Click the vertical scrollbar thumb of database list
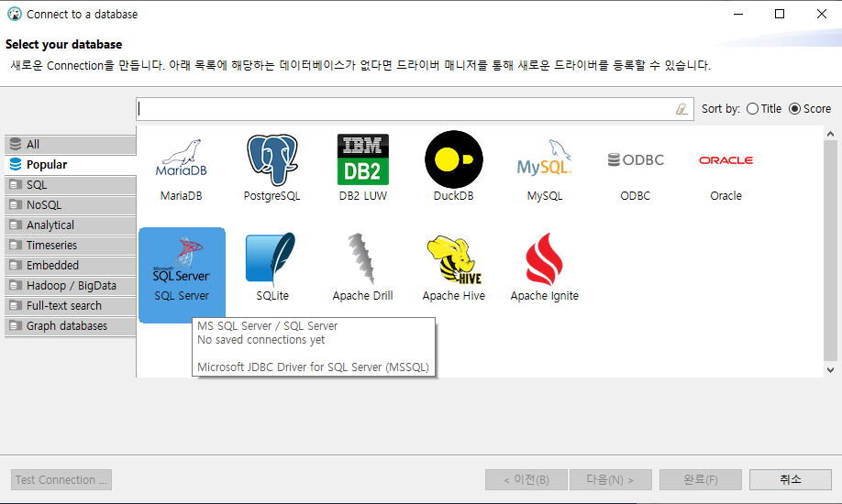Screen dimensions: 842x504 tap(830, 251)
